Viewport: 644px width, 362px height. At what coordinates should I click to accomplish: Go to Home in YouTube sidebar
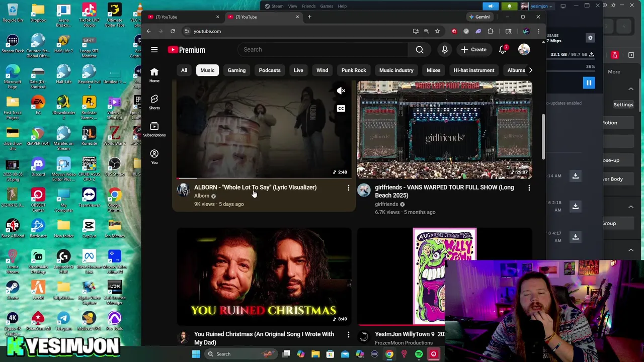tap(154, 74)
